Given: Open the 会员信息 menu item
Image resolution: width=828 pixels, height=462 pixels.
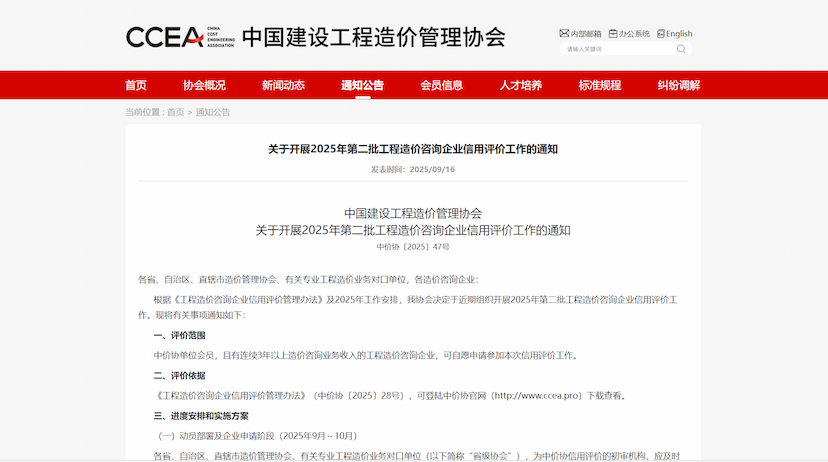Looking at the screenshot, I should pos(441,85).
